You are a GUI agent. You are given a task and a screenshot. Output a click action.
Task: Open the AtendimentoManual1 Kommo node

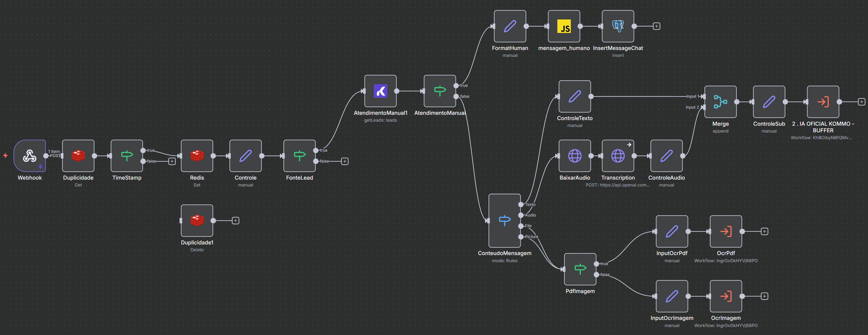pos(380,91)
